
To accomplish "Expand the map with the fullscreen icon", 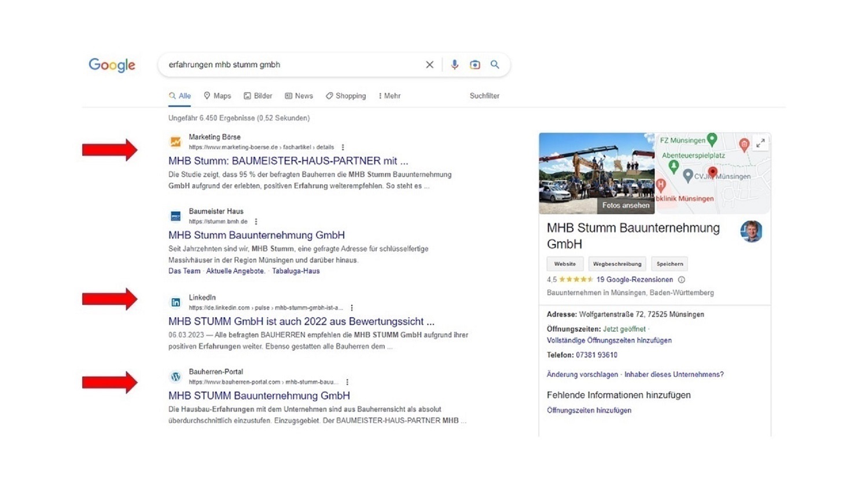I will click(x=760, y=142).
